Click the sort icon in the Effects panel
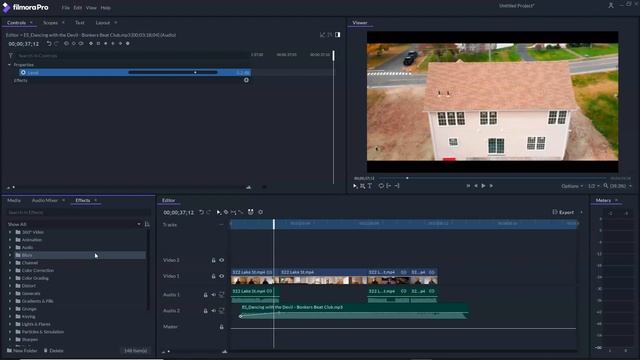The height and width of the screenshot is (360, 640). pos(147,224)
